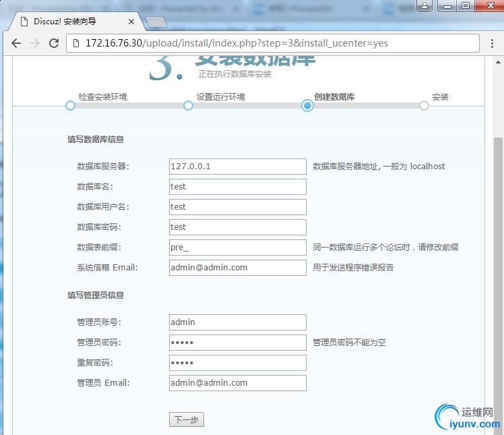Open the Chrome user profile button

424,5
